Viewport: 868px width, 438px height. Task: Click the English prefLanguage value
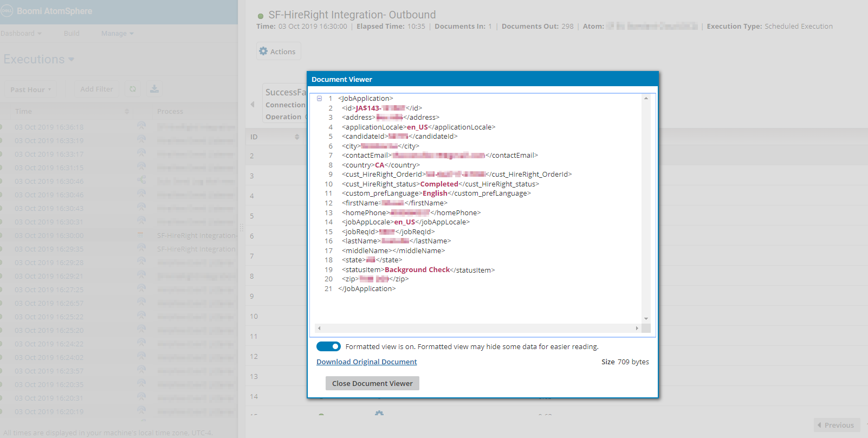point(435,194)
